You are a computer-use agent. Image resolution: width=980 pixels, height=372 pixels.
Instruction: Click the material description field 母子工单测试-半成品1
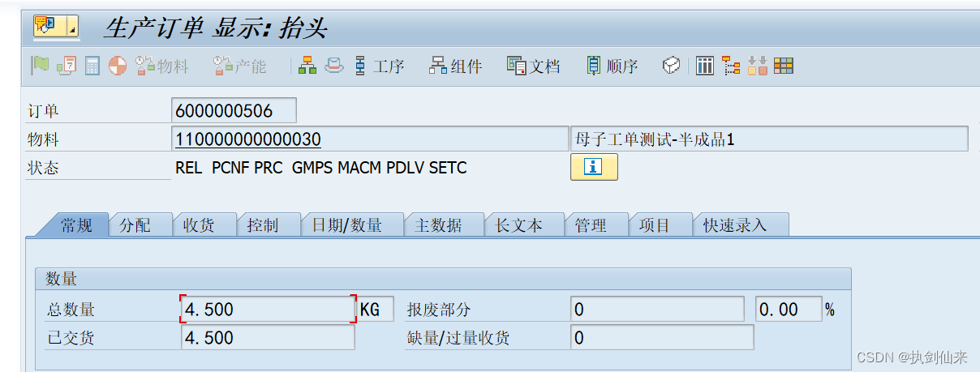coord(769,139)
